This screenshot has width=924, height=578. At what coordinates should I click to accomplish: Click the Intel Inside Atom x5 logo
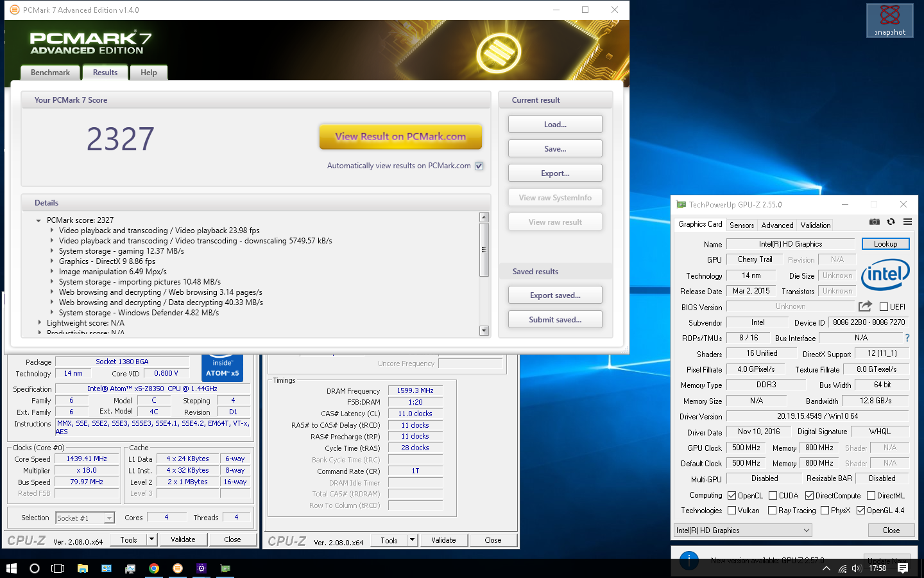coord(222,368)
